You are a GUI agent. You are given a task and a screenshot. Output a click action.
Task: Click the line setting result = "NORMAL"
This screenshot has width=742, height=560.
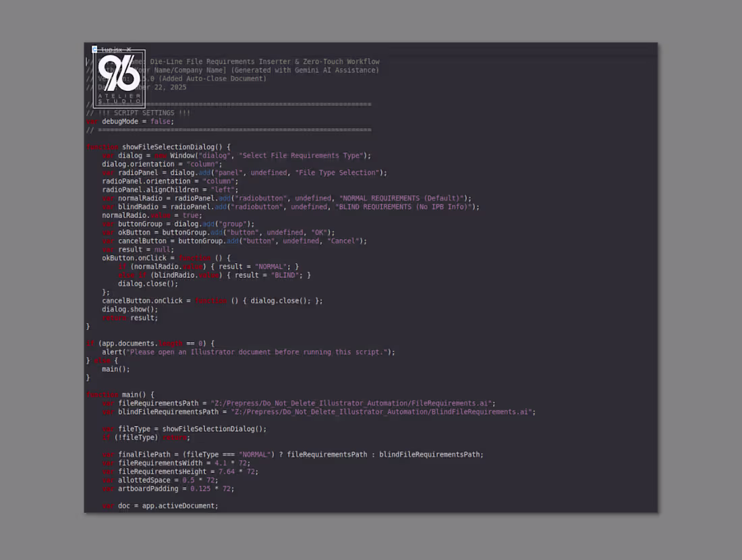[x=208, y=267]
